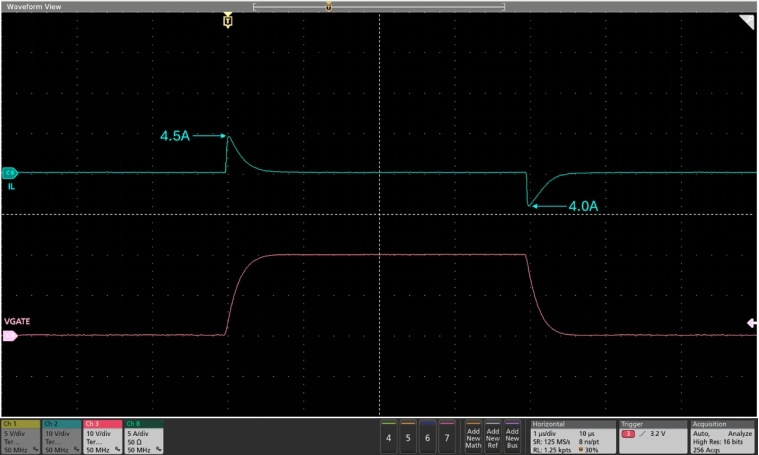
Task: Click the trigger level arrow at right edge
Action: (x=752, y=323)
